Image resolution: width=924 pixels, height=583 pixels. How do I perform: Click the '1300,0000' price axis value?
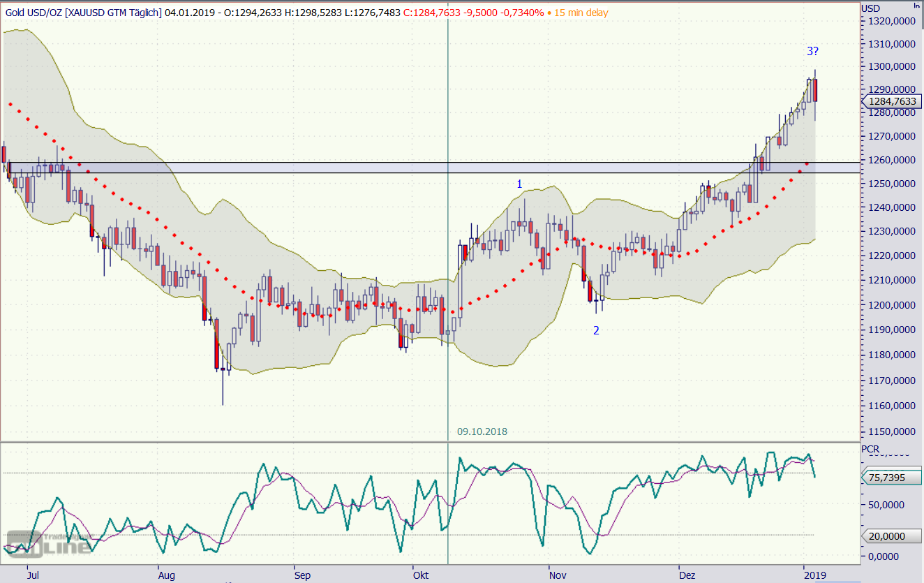click(x=893, y=68)
